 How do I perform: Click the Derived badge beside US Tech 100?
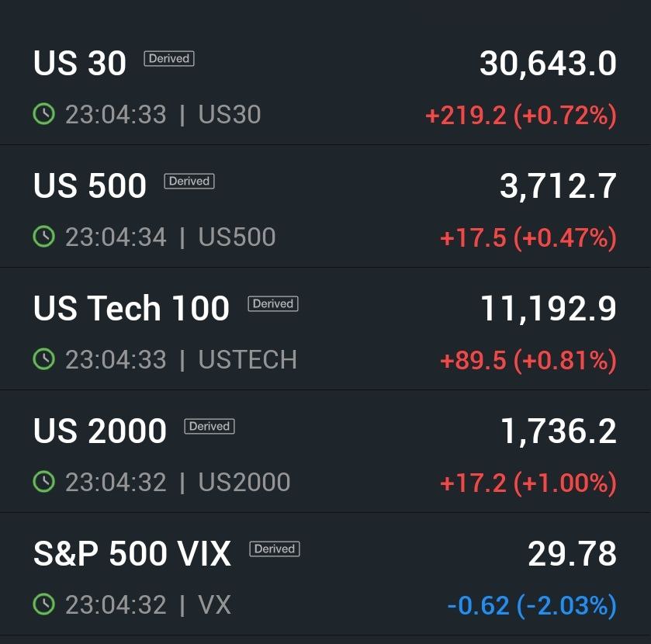pos(273,303)
